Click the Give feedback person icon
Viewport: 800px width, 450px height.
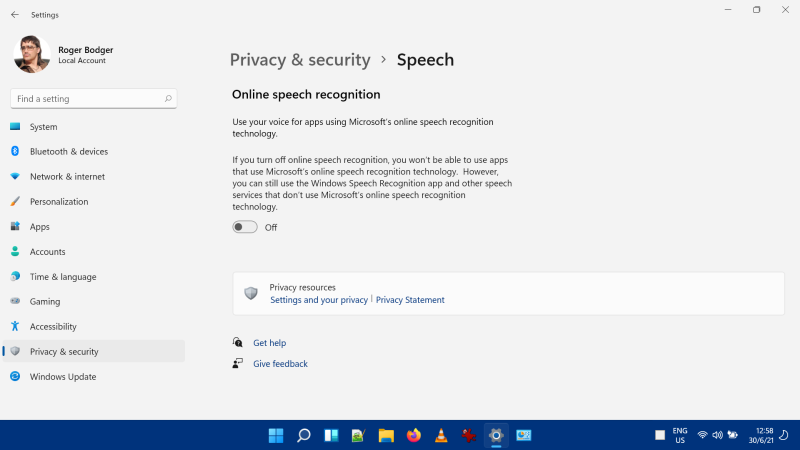pos(238,363)
